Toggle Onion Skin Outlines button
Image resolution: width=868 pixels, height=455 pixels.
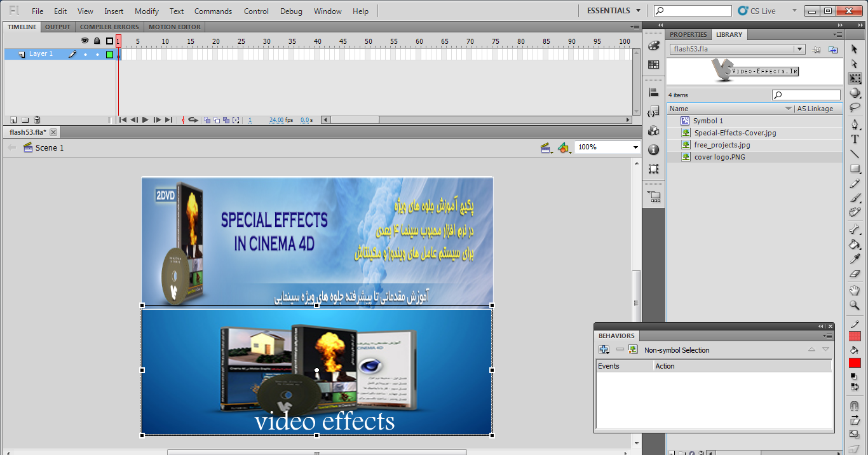[x=217, y=120]
